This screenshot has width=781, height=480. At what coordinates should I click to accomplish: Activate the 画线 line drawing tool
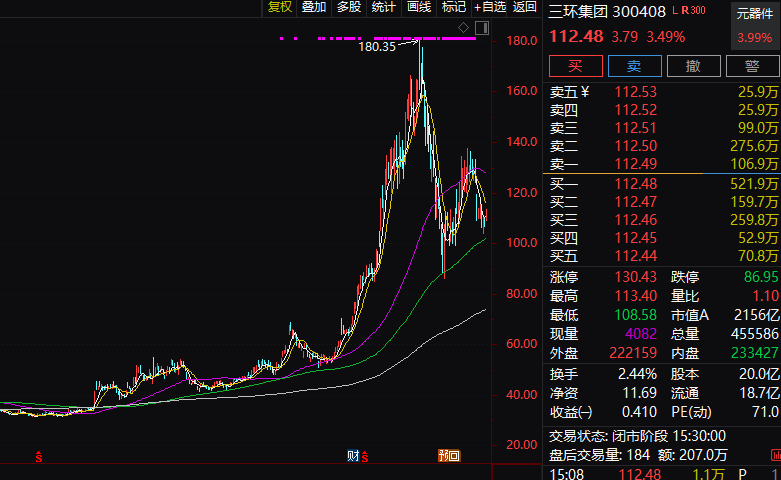click(x=418, y=7)
